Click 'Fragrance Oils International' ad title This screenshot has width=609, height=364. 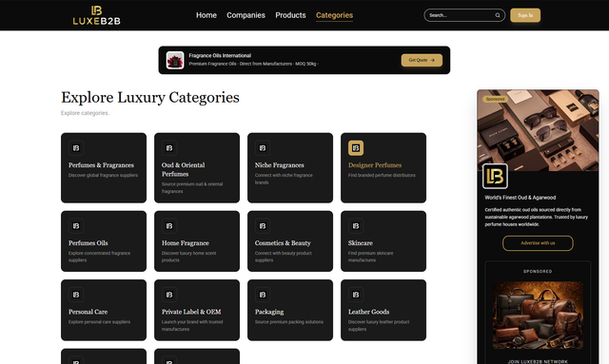[x=220, y=56]
